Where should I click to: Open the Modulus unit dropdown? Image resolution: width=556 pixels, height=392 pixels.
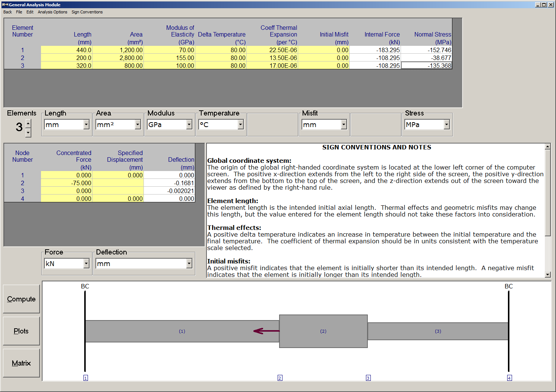[x=189, y=124]
